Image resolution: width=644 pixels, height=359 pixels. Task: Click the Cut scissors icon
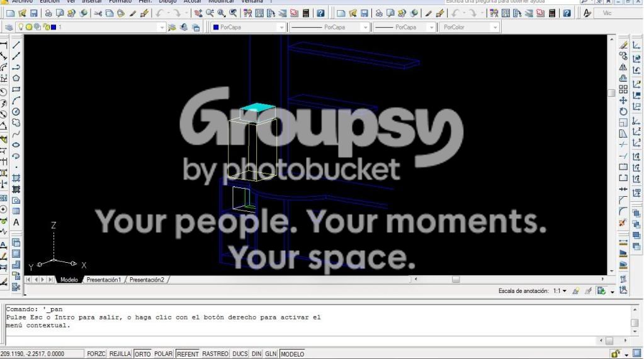click(x=98, y=13)
